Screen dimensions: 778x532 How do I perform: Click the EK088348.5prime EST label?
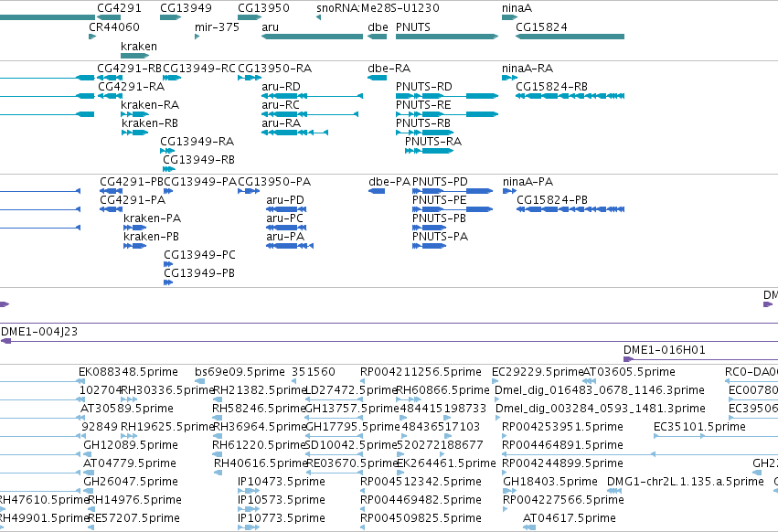[128, 372]
